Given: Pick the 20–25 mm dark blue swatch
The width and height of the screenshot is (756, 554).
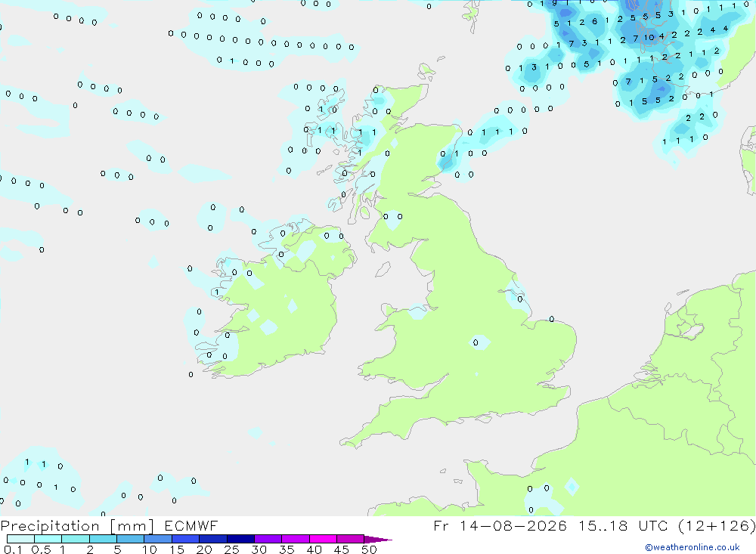Looking at the screenshot, I should [x=212, y=539].
